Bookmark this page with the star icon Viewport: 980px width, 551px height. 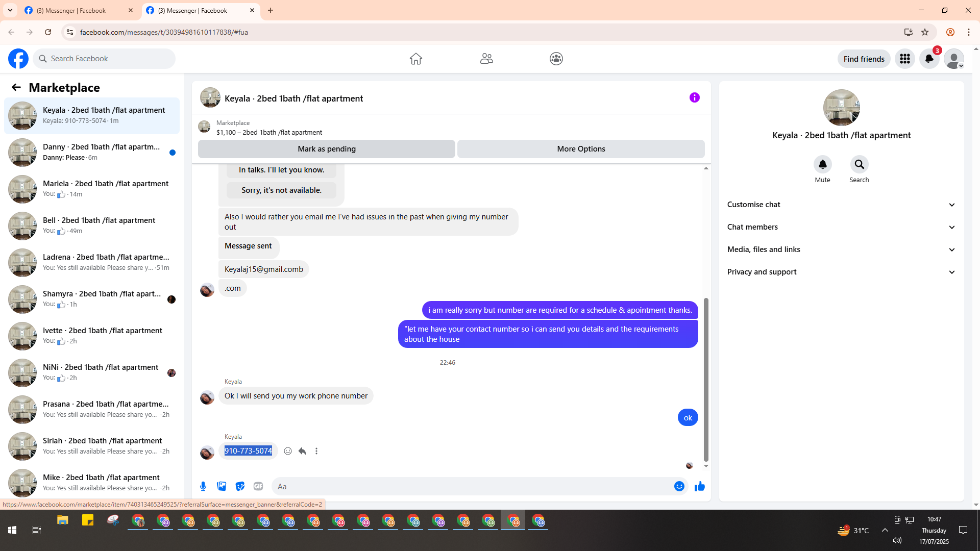click(925, 32)
